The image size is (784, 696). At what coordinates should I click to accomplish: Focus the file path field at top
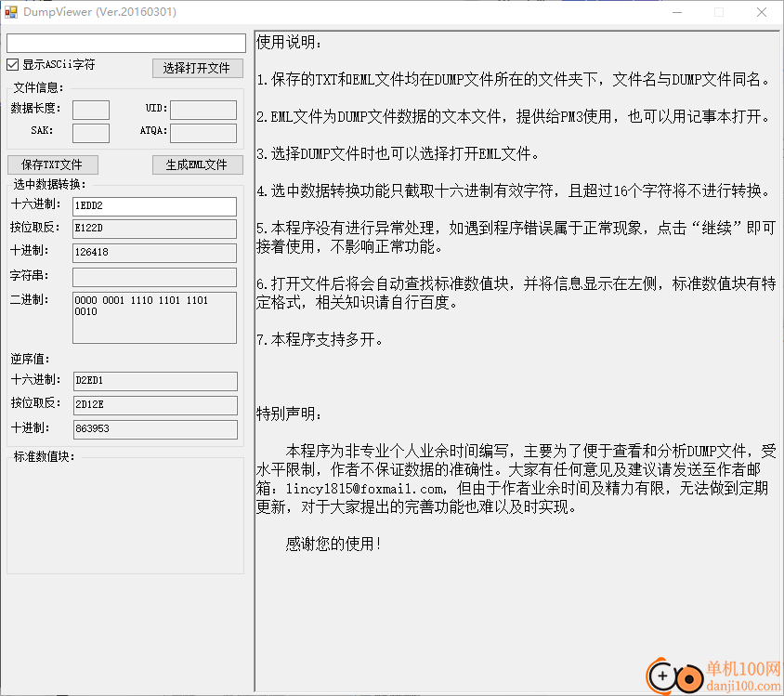(x=126, y=43)
